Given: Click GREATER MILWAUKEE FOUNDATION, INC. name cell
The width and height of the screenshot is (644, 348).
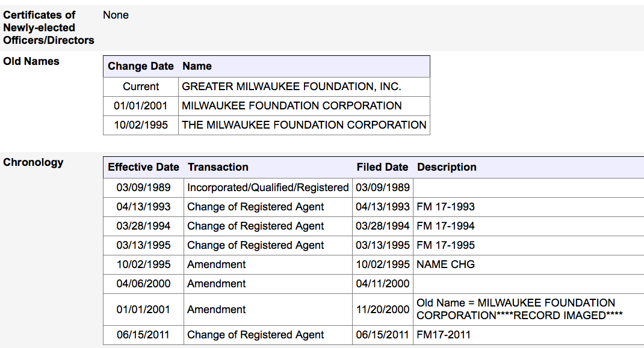Looking at the screenshot, I should tap(291, 87).
